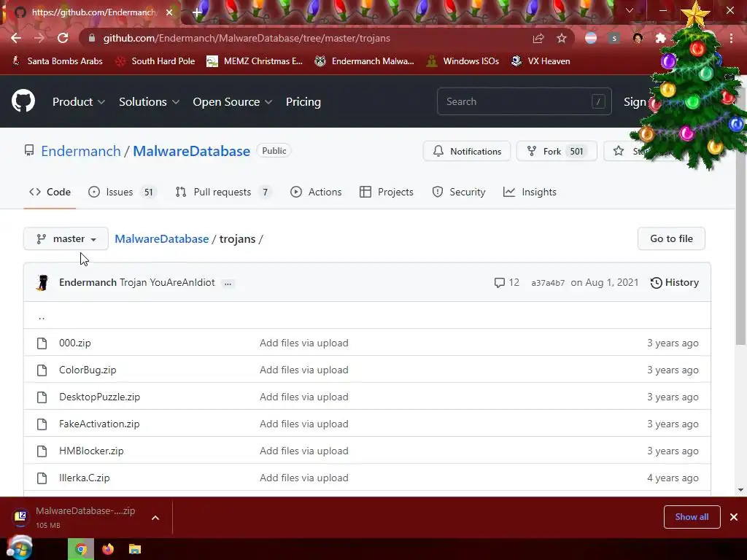The width and height of the screenshot is (747, 560).
Task: Open the 12 commit comments icon
Action: click(x=506, y=282)
